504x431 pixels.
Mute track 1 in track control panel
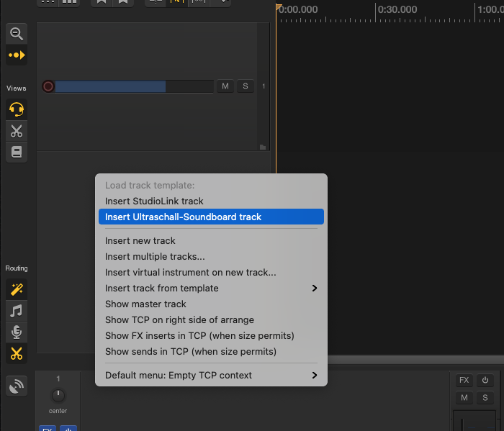click(x=225, y=86)
